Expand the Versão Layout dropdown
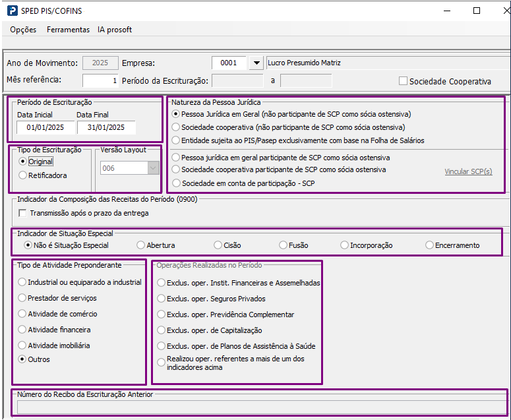The image size is (511, 420). 154,168
